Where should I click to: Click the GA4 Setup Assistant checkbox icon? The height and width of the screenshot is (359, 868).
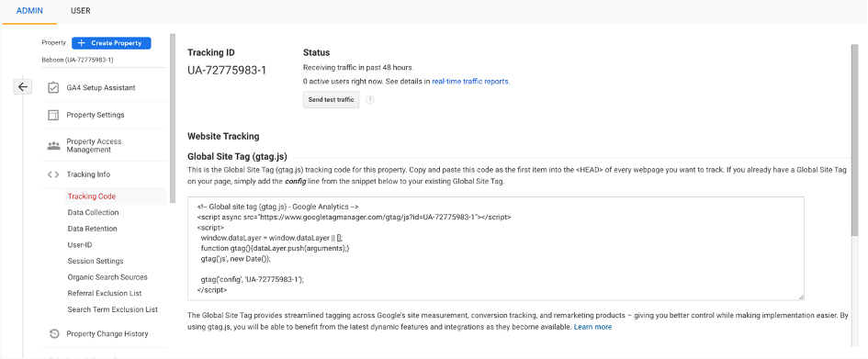[x=53, y=87]
